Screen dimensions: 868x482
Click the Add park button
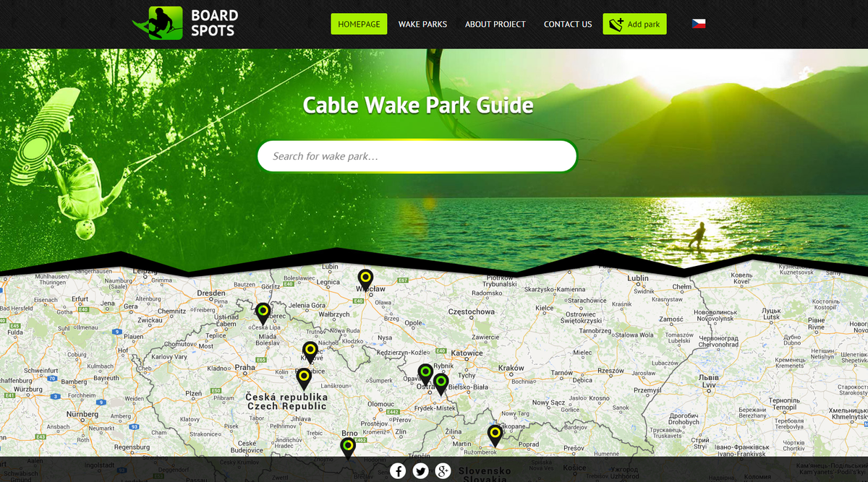click(634, 24)
